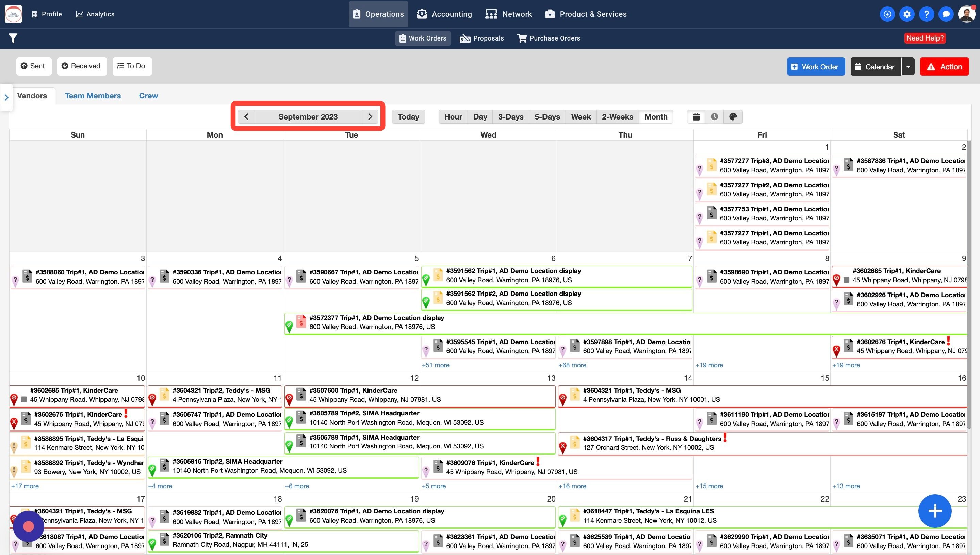Viewport: 980px width, 555px height.
Task: Expand the left side panel chevron
Action: (x=6, y=98)
